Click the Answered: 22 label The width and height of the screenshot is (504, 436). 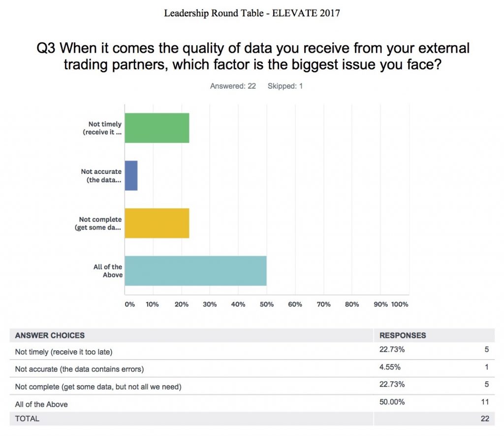coord(233,86)
